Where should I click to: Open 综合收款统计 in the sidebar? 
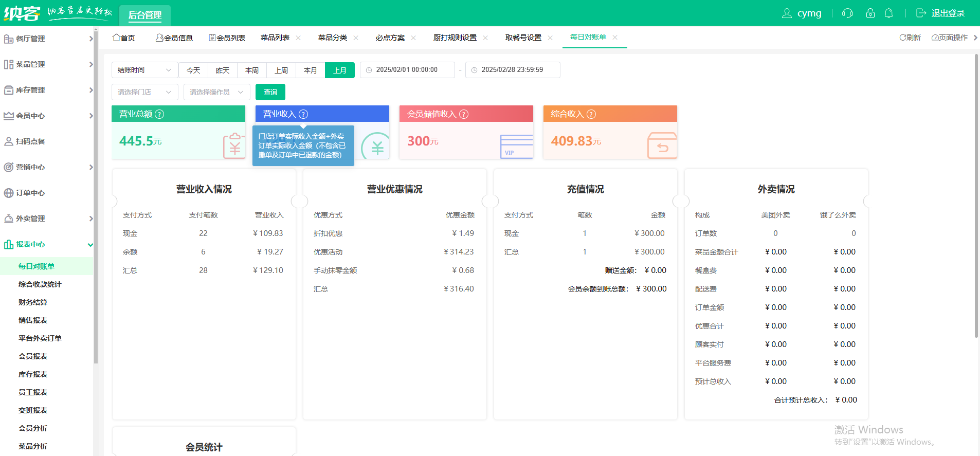click(40, 284)
